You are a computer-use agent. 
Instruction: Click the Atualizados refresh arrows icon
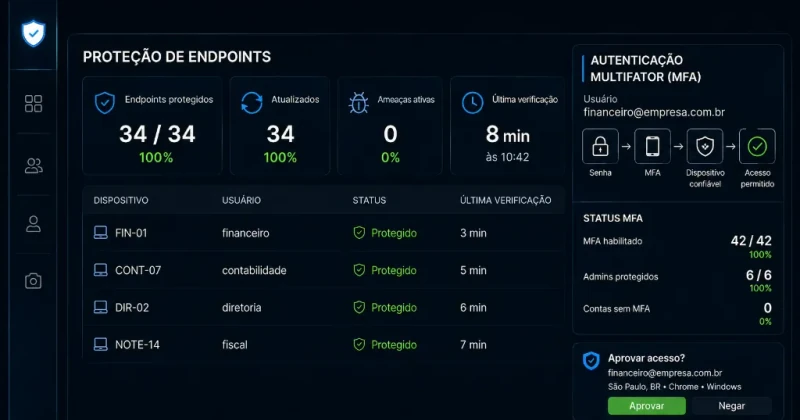[252, 103]
